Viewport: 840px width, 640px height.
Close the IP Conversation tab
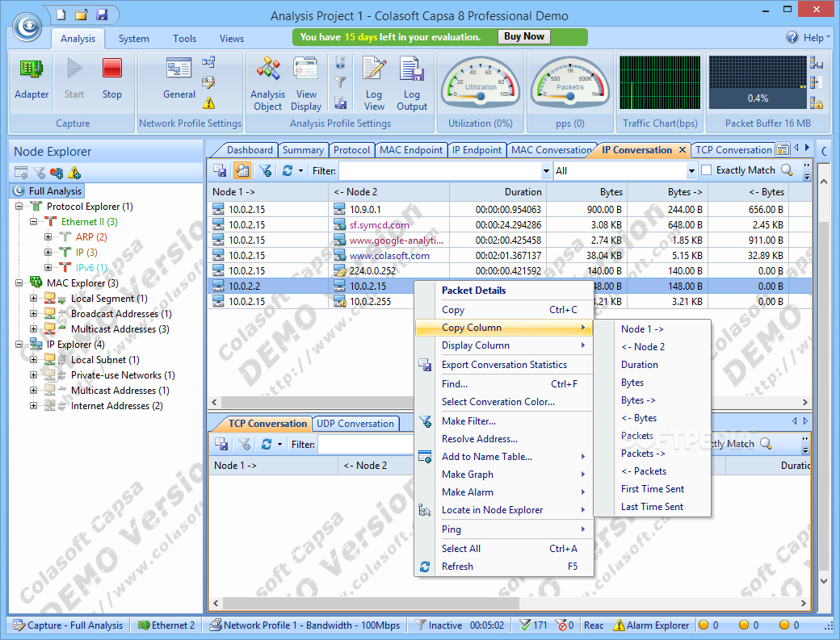682,150
